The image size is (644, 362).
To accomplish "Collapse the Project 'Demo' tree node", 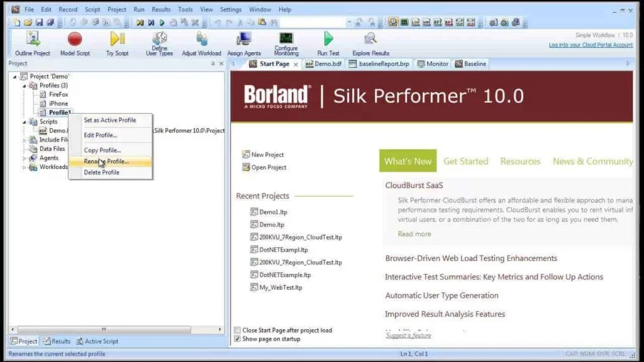I will [x=15, y=76].
